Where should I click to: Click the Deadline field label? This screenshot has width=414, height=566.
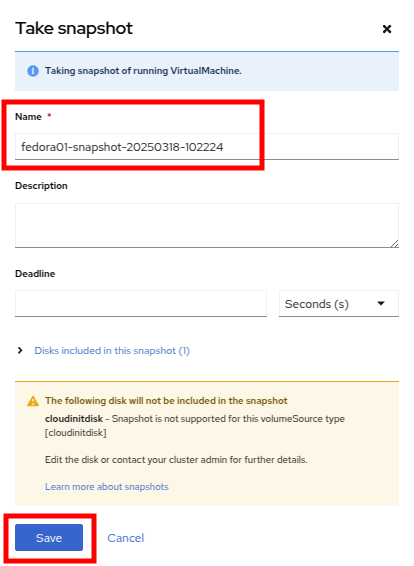(35, 274)
